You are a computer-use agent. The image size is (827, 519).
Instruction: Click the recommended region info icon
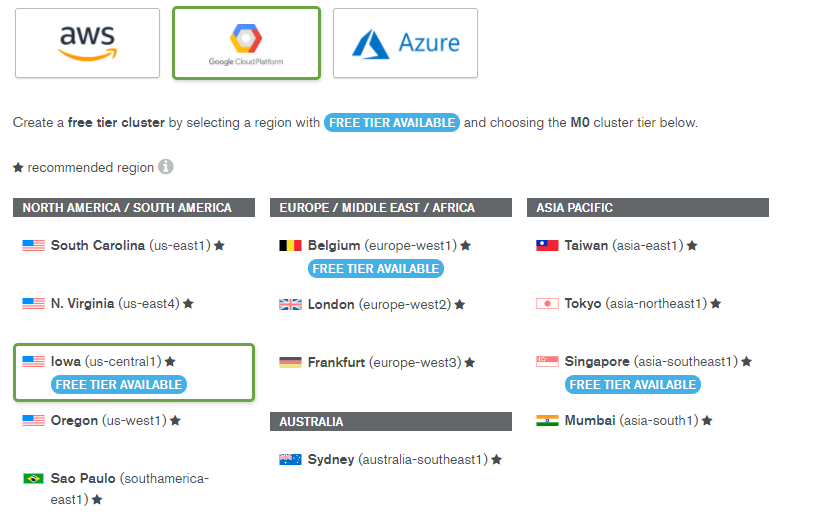(x=166, y=167)
